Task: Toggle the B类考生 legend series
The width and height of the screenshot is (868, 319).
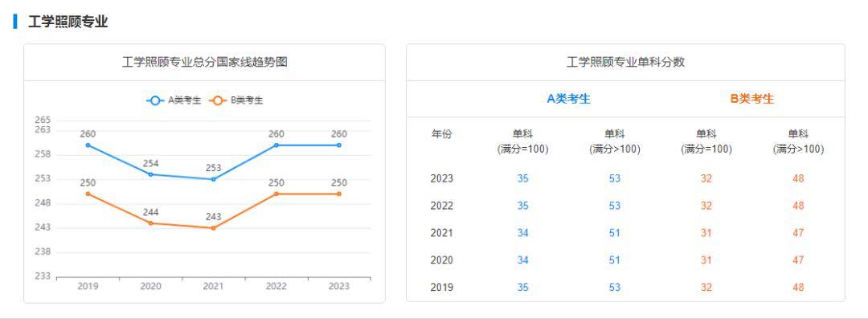Action: pyautogui.click(x=235, y=100)
